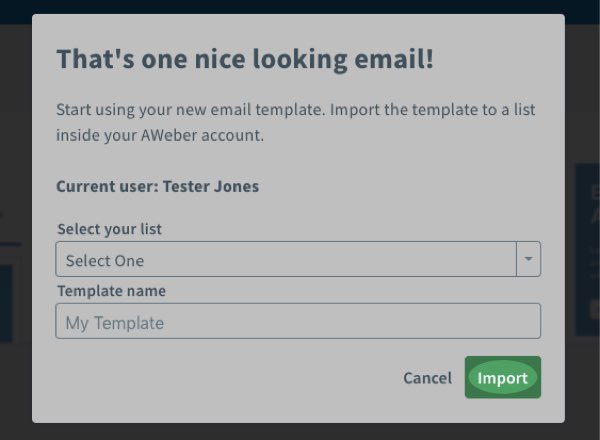
Task: Click the dimmed backdrop left of the dialog
Action: [x=15, y=120]
